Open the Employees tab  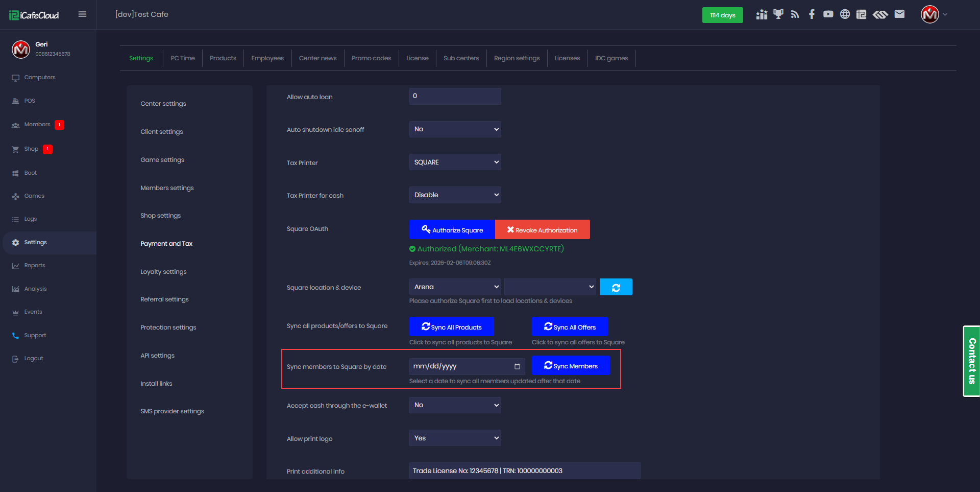point(267,58)
